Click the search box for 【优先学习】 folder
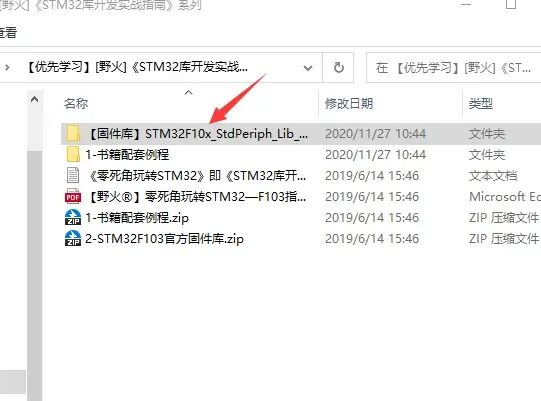The image size is (541, 401). click(454, 68)
